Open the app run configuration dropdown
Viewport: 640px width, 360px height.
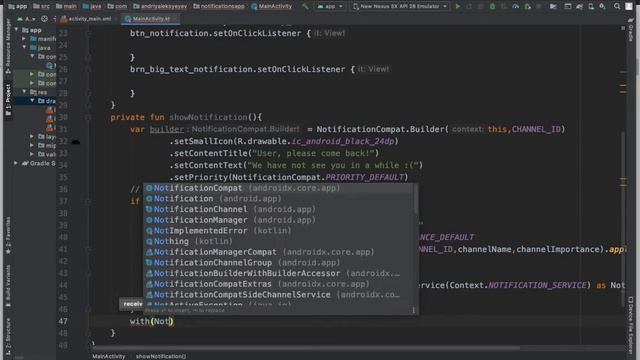(330, 7)
